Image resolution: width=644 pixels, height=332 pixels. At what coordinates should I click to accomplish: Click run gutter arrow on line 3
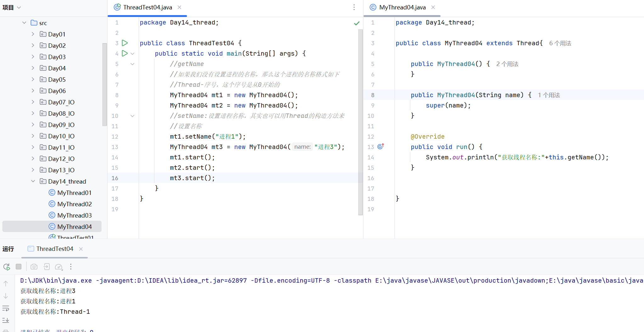pyautogui.click(x=125, y=43)
